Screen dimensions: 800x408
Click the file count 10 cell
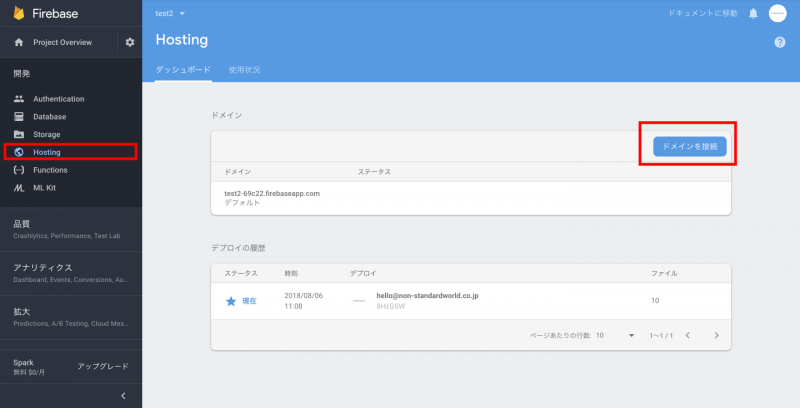[655, 300]
